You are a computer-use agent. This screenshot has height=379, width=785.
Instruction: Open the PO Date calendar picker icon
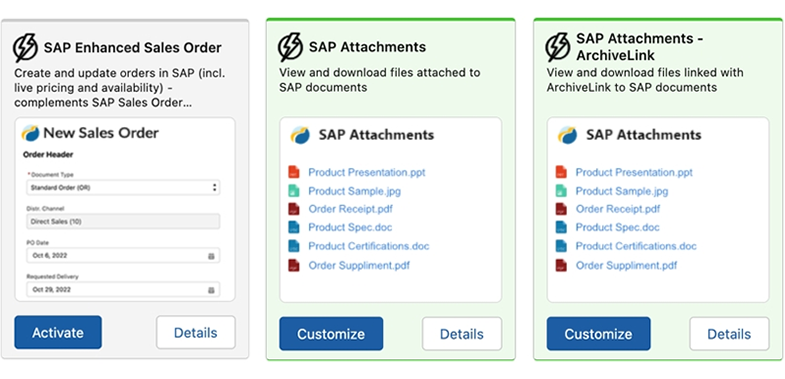click(211, 256)
